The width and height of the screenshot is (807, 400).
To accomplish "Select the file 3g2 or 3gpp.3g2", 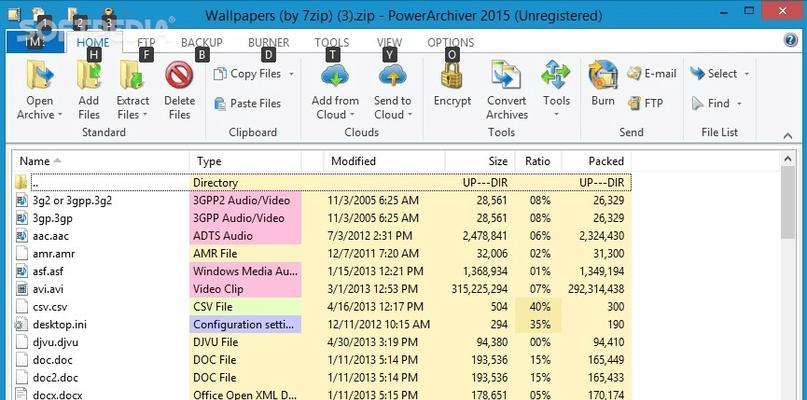I will [72, 200].
